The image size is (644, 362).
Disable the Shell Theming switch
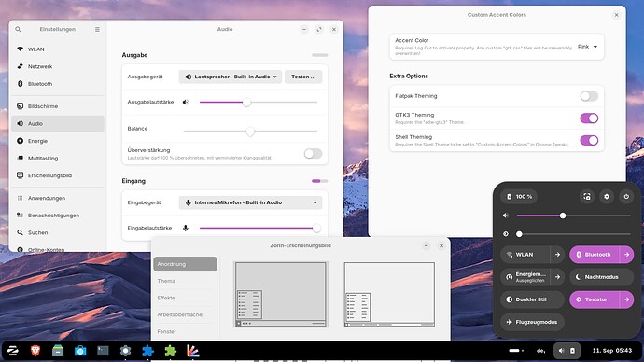589,140
